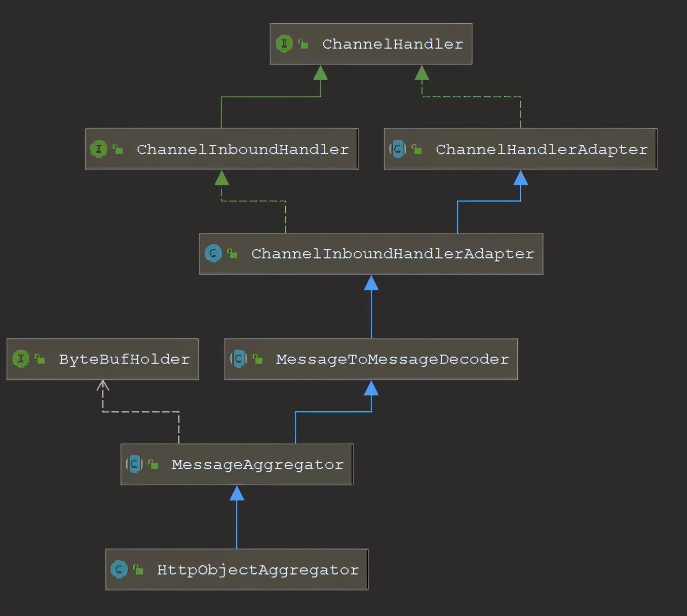
Task: Click the ChannelInboundHandlerAdapter class icon
Action: [213, 253]
